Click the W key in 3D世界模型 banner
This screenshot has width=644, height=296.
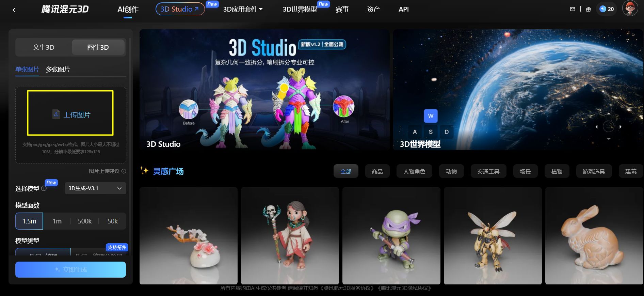coord(431,116)
